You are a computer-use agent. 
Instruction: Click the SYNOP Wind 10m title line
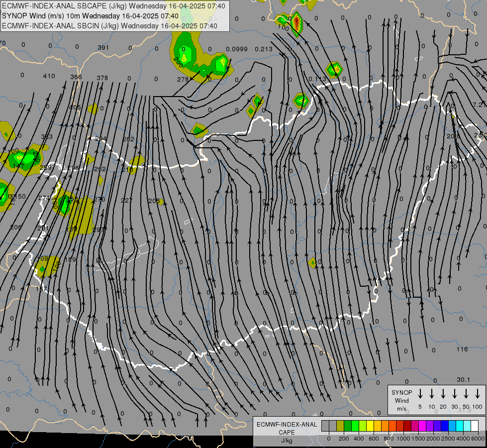click(90, 16)
